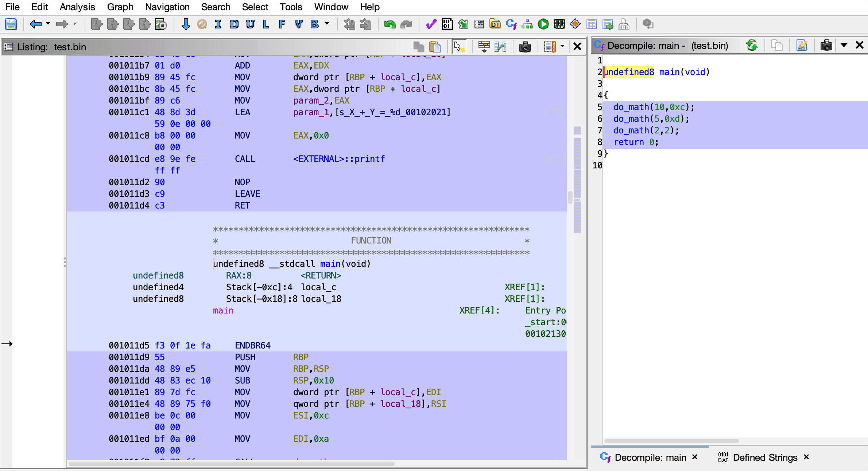The image size is (868, 471).
Task: Click the Save program icon
Action: pyautogui.click(x=11, y=24)
